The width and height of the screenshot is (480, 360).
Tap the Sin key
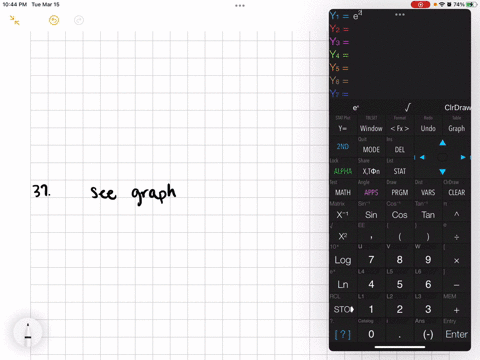(371, 215)
